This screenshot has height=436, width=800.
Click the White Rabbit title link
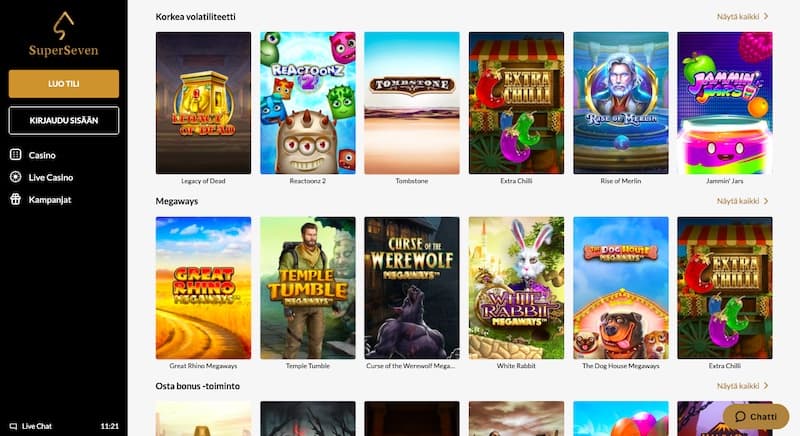pyautogui.click(x=516, y=366)
